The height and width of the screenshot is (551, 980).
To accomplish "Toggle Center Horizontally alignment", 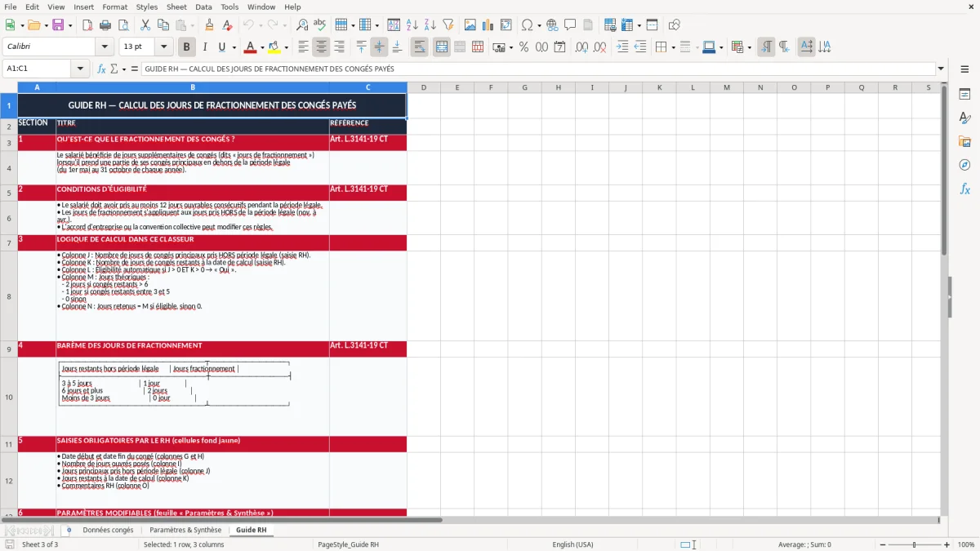I will point(321,47).
